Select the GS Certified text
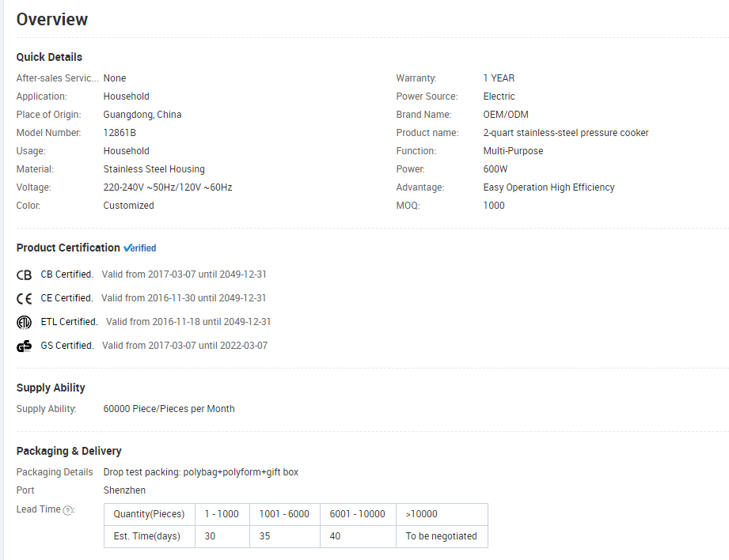This screenshot has width=729, height=560. [x=66, y=346]
